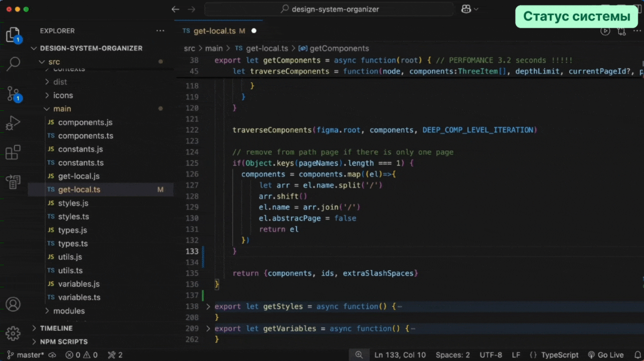Start Go Live server
Viewport: 644px width, 361px height.
coord(605,355)
